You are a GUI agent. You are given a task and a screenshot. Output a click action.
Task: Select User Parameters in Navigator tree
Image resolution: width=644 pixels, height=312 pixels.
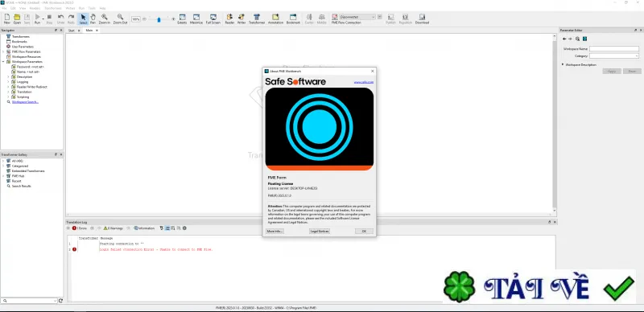click(x=23, y=47)
